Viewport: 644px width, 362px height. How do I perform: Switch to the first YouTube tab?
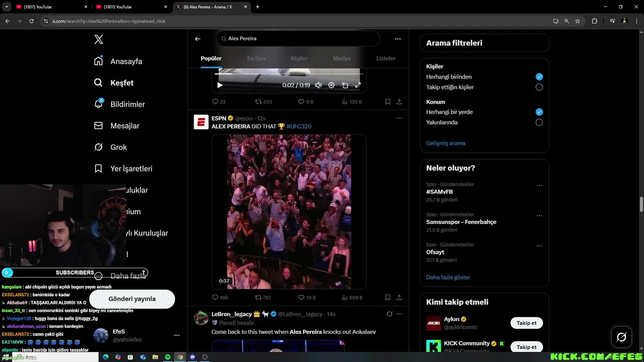pyautogui.click(x=50, y=7)
